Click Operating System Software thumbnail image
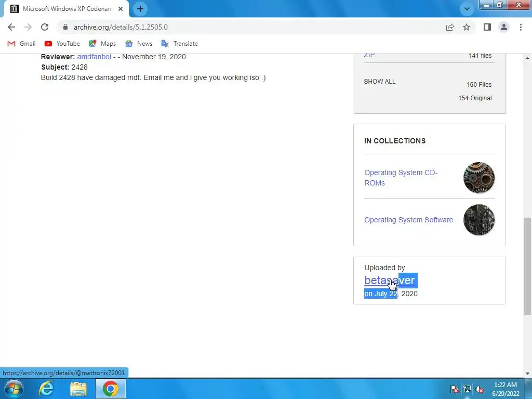532x399 pixels. pos(478,220)
